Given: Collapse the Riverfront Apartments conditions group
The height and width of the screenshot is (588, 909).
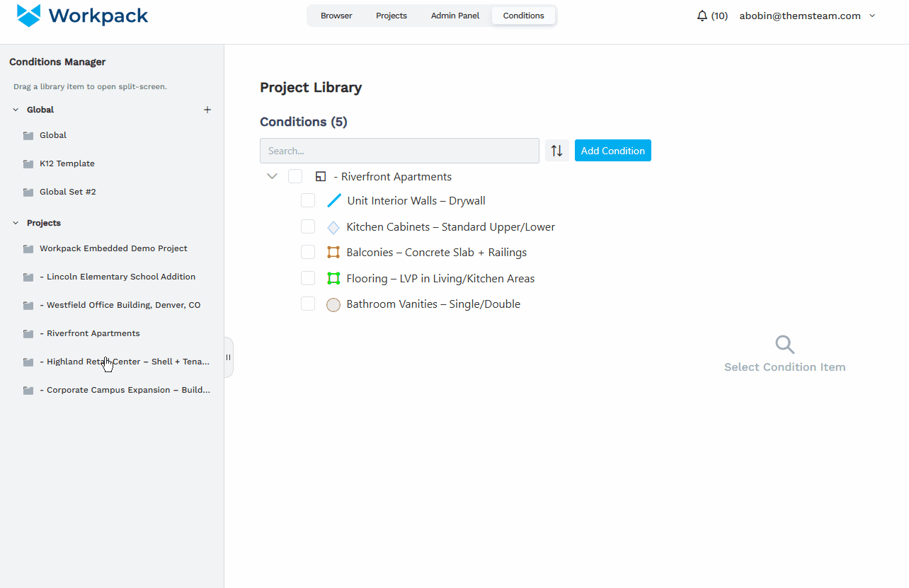Looking at the screenshot, I should point(272,177).
